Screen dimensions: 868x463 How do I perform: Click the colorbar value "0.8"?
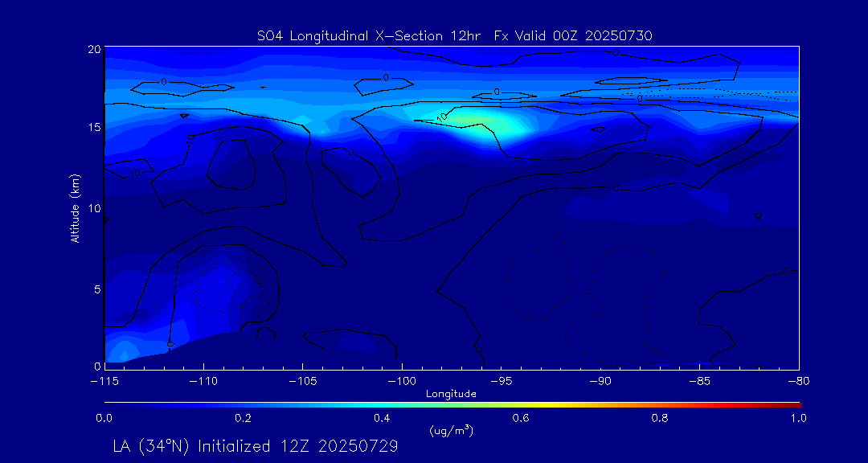click(x=661, y=418)
